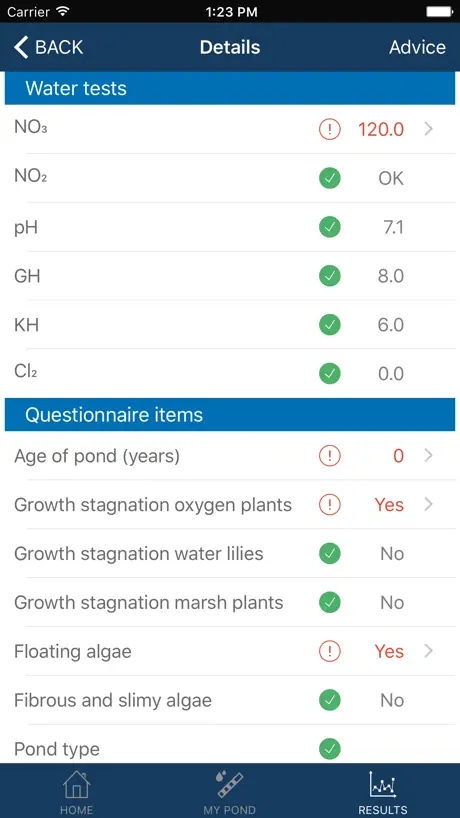Select the KH value 6.0 row
Screen dimensions: 460x818
(x=230, y=324)
